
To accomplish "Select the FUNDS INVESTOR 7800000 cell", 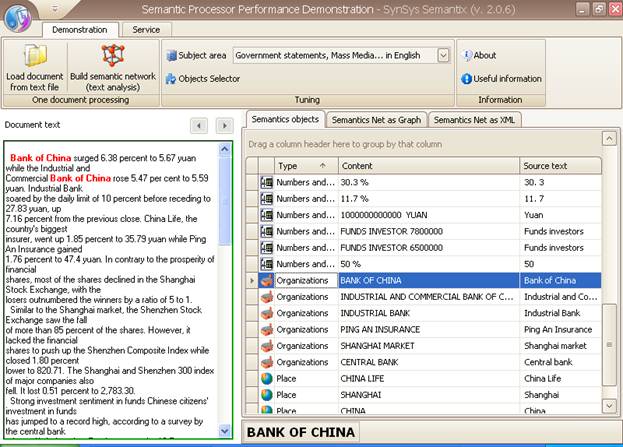I will point(429,231).
